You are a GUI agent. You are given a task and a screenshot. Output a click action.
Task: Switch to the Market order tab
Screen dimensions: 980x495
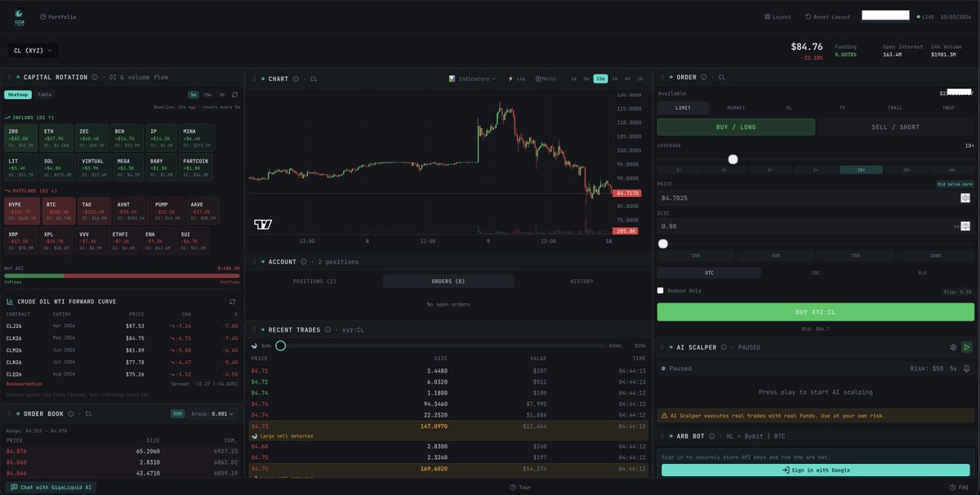[x=736, y=108]
